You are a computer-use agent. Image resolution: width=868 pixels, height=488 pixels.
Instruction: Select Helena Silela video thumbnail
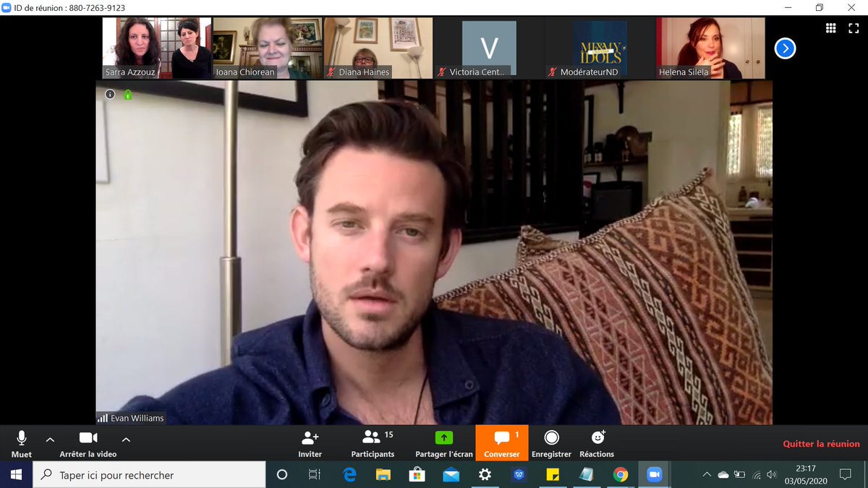(710, 48)
